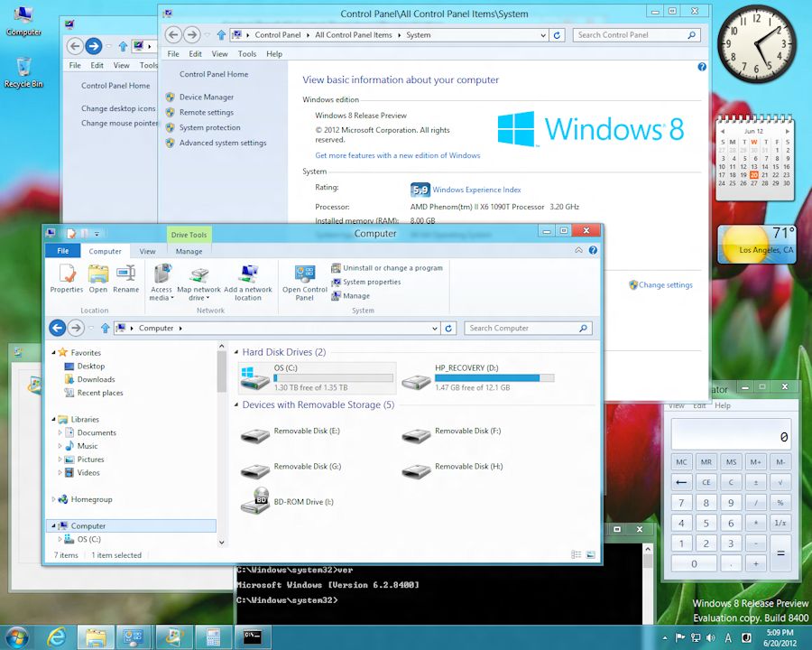The image size is (812, 650).
Task: Click the 7 key in Calculator
Action: pos(681,502)
